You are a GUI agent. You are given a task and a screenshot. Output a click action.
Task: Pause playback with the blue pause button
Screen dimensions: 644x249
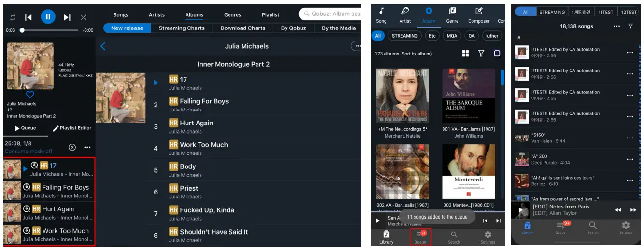(x=48, y=17)
